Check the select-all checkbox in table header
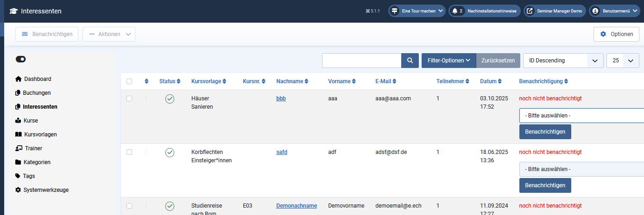 (x=129, y=81)
